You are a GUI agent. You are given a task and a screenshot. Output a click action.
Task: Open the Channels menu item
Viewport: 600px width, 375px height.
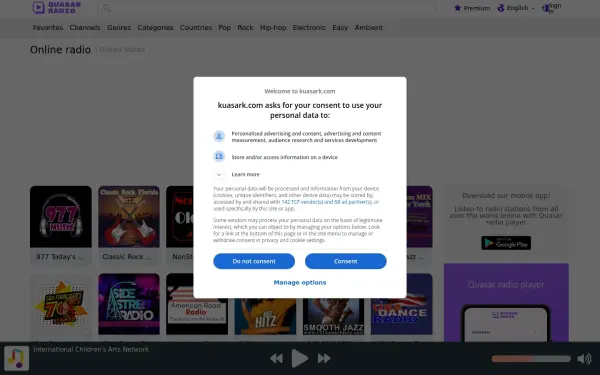click(x=85, y=28)
